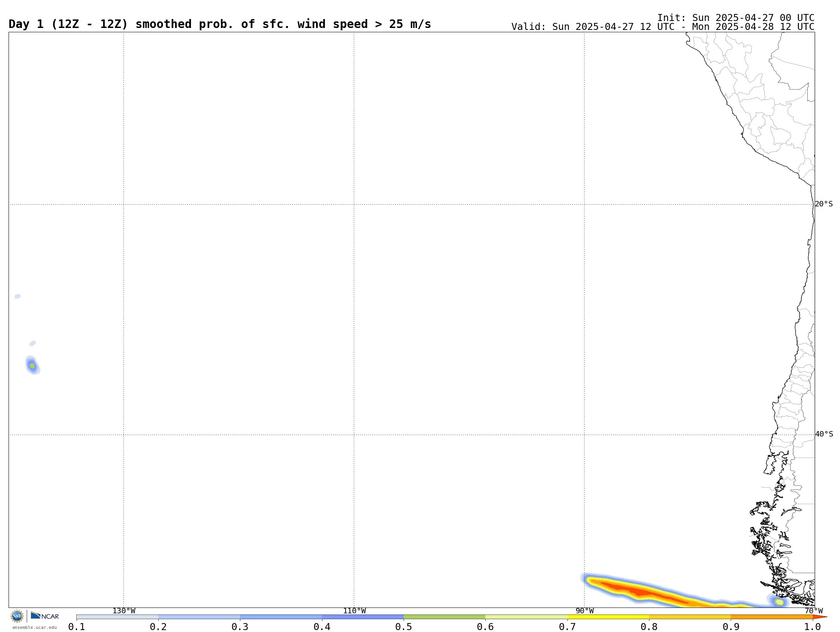Click the red colorbar arrow tip
Image resolution: width=840 pixels, height=632 pixels.
tap(820, 617)
